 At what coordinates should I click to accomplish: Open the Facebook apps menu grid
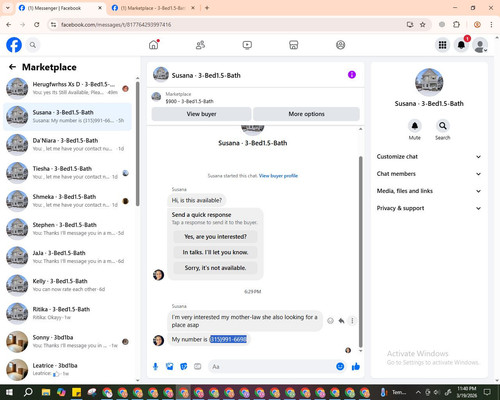pyautogui.click(x=442, y=45)
